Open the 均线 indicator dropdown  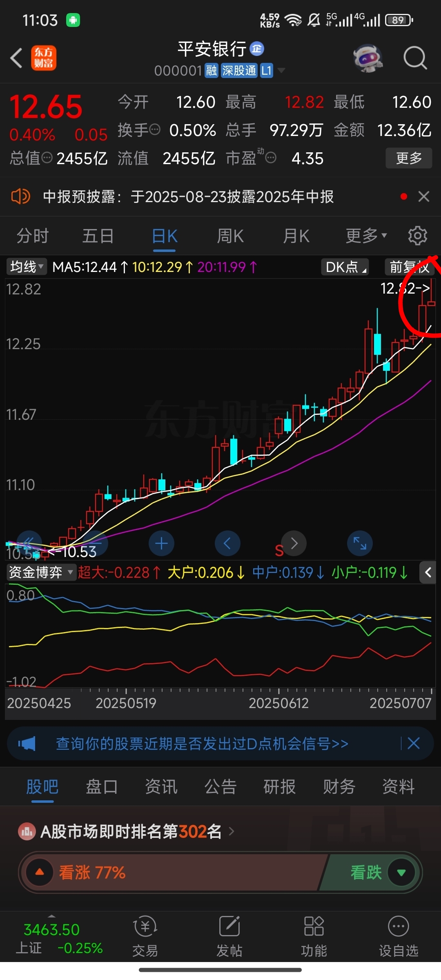[x=26, y=267]
